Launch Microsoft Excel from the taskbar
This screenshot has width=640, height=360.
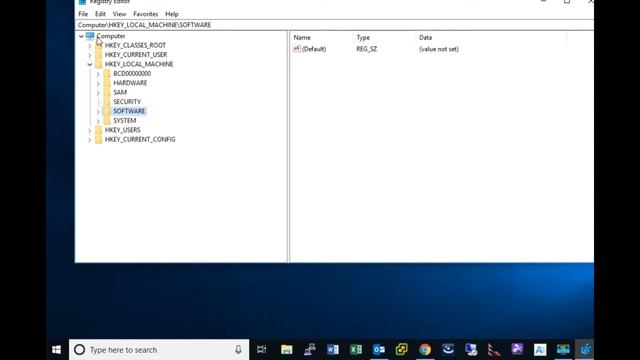pyautogui.click(x=356, y=350)
